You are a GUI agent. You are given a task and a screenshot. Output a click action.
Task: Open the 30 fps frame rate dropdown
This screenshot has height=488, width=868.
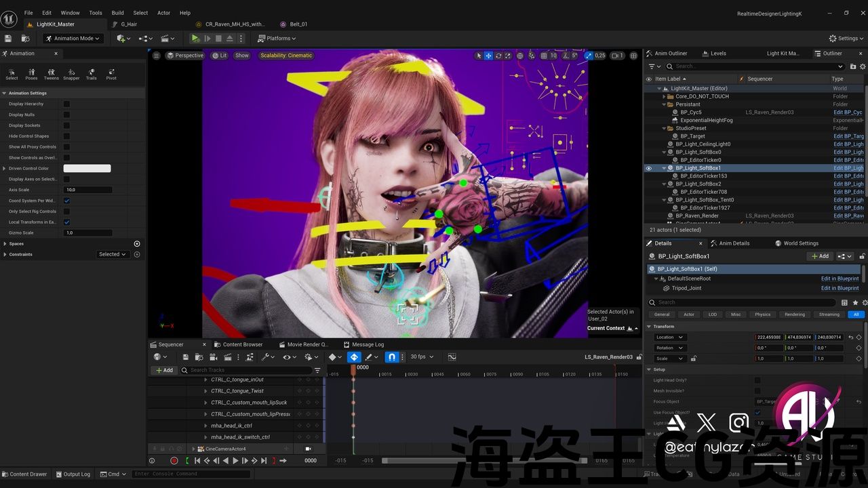[x=420, y=357]
